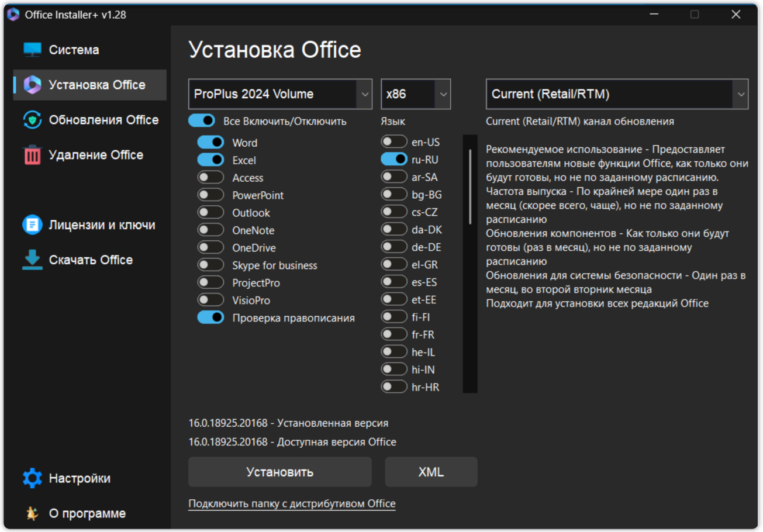Click the document icon beside Лицензии и ключи

coord(32,224)
